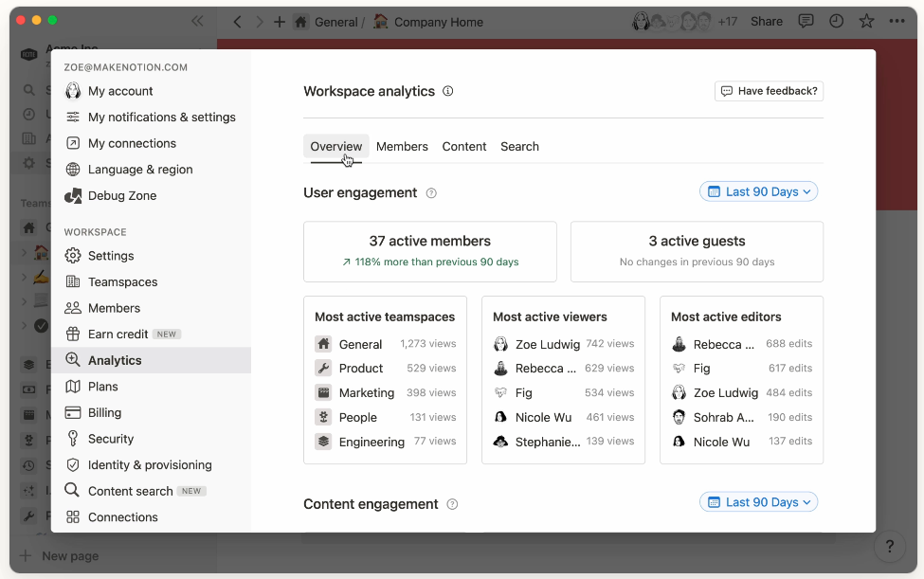Click Fig in most active editors
The image size is (924, 579).
741,368
